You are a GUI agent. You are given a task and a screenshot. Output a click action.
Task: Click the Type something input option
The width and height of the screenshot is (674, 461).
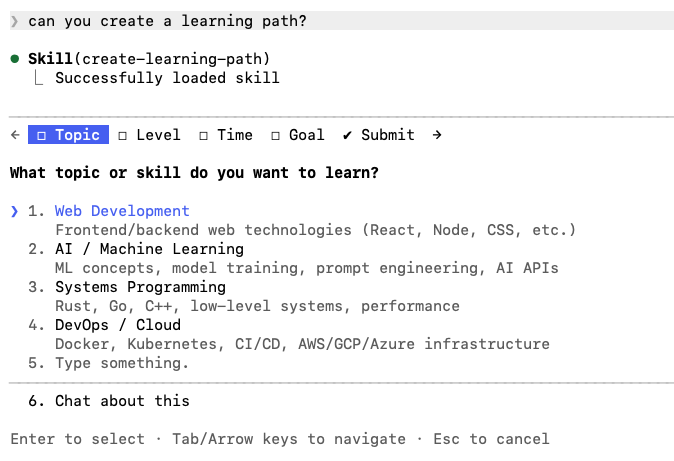tap(122, 363)
